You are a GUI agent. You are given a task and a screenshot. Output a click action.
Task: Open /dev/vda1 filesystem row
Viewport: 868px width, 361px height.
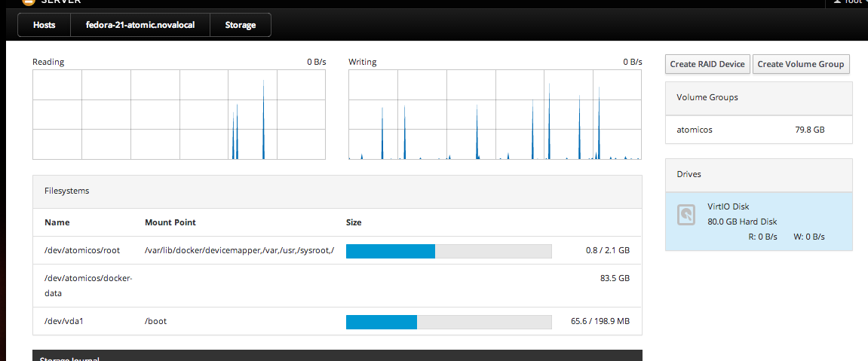(x=337, y=321)
